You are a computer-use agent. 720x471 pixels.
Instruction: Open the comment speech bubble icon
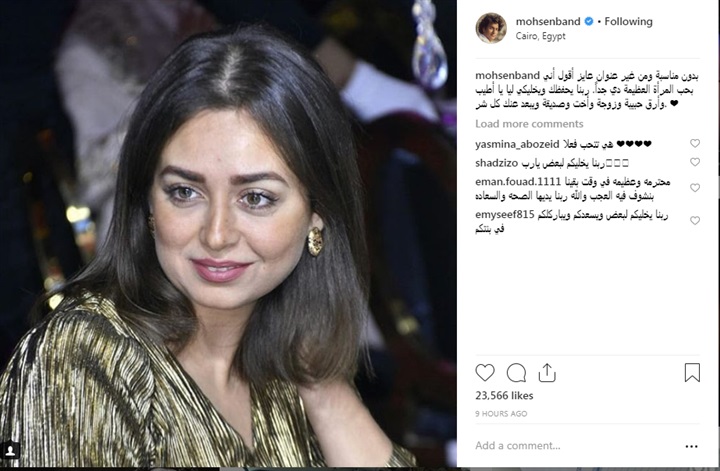(516, 373)
